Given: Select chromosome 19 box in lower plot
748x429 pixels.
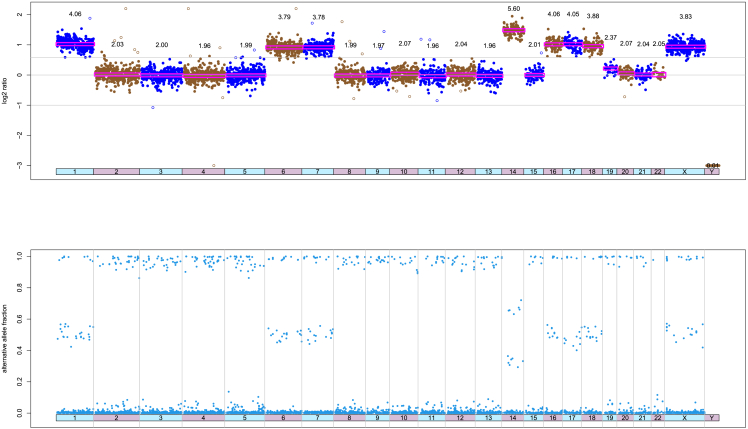Looking at the screenshot, I should click(610, 417).
